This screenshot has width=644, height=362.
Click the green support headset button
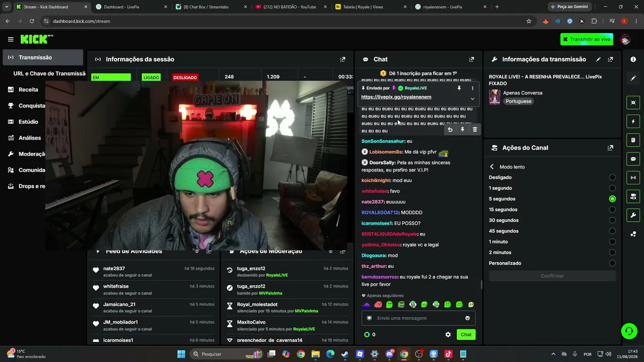(x=629, y=331)
